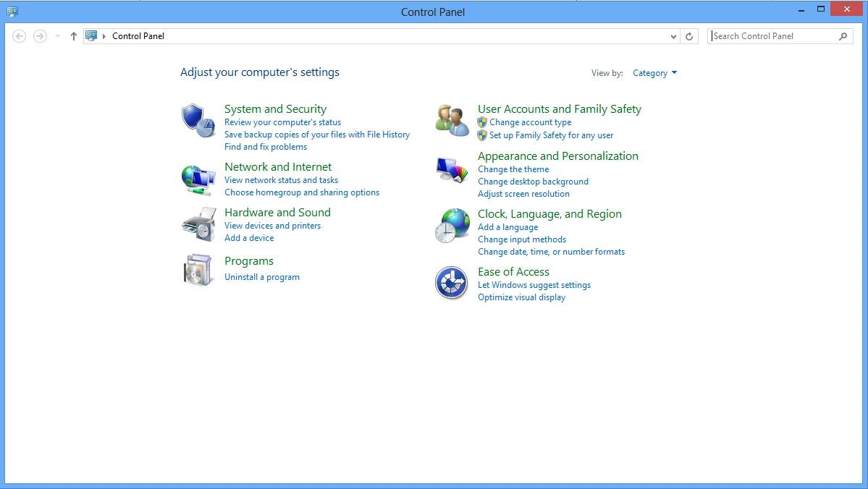The height and width of the screenshot is (489, 868).
Task: Expand the address bar breadcrumb arrow
Action: pos(104,36)
